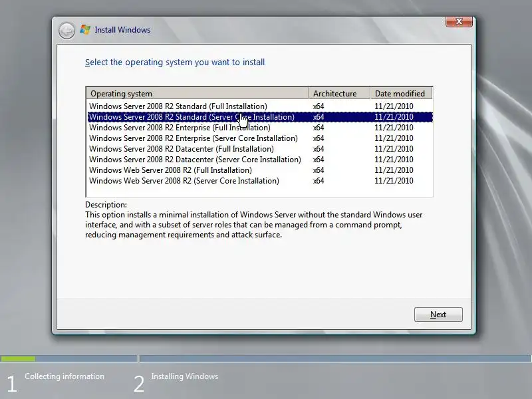Click date 11/21/2010 in Datacenter Full Installation row
The height and width of the screenshot is (399, 532).
tap(394, 149)
